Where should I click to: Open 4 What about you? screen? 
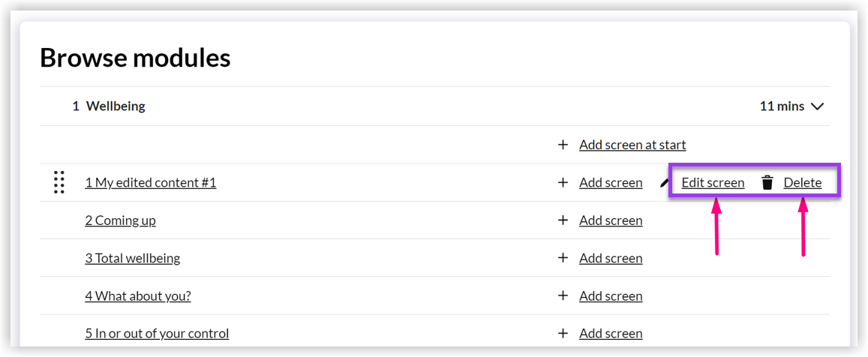[138, 295]
